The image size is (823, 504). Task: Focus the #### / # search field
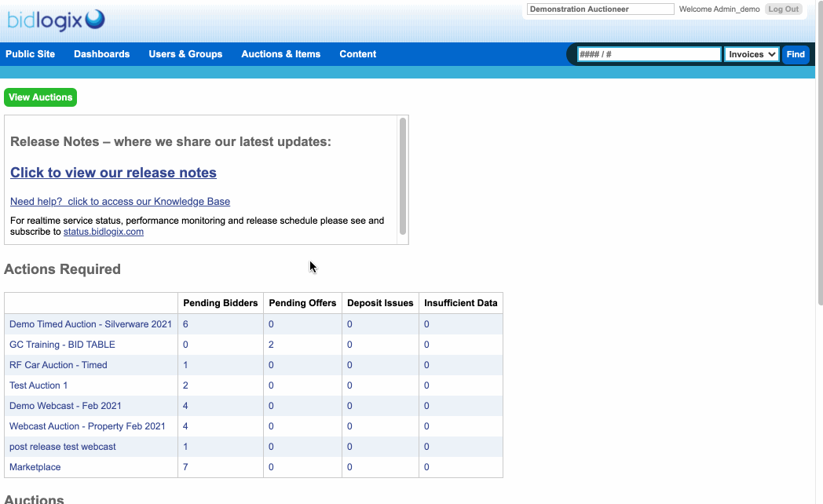point(649,54)
